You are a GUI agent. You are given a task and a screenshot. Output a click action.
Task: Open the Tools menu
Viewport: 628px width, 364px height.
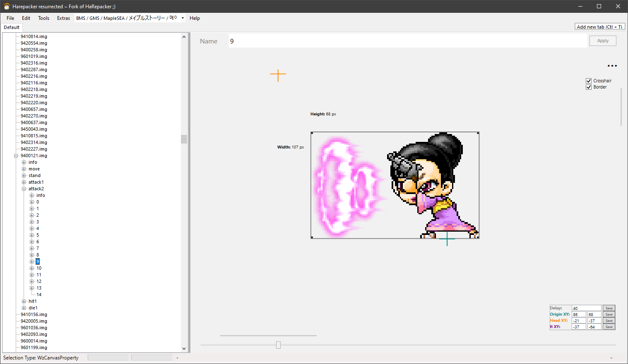(x=43, y=18)
